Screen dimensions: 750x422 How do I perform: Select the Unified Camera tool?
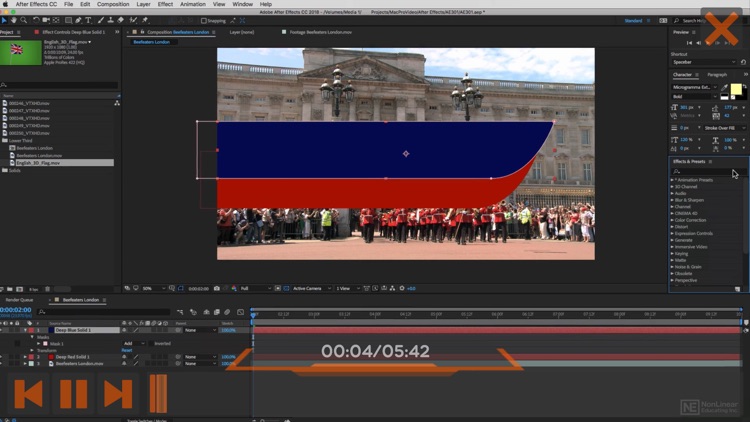tap(46, 20)
